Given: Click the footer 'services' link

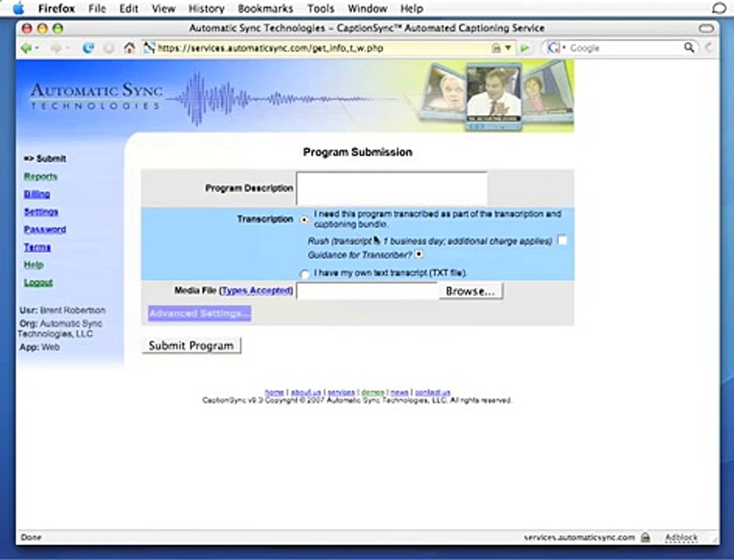Looking at the screenshot, I should click(x=341, y=392).
